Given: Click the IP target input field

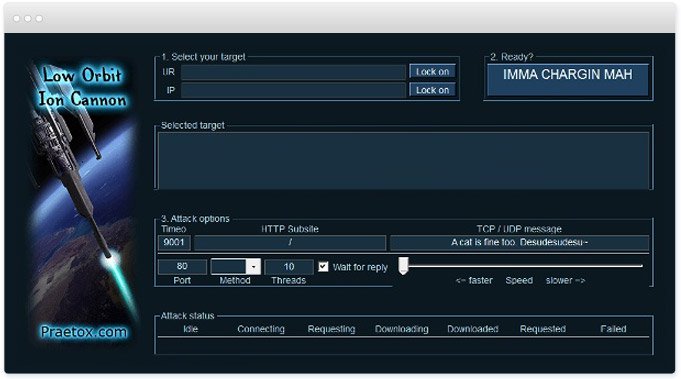Looking at the screenshot, I should 293,90.
